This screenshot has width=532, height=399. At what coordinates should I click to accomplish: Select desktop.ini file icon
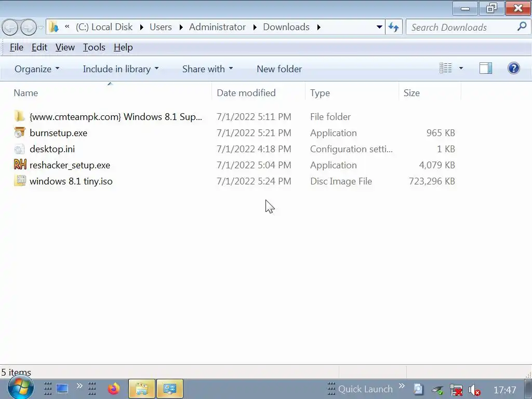pyautogui.click(x=19, y=149)
